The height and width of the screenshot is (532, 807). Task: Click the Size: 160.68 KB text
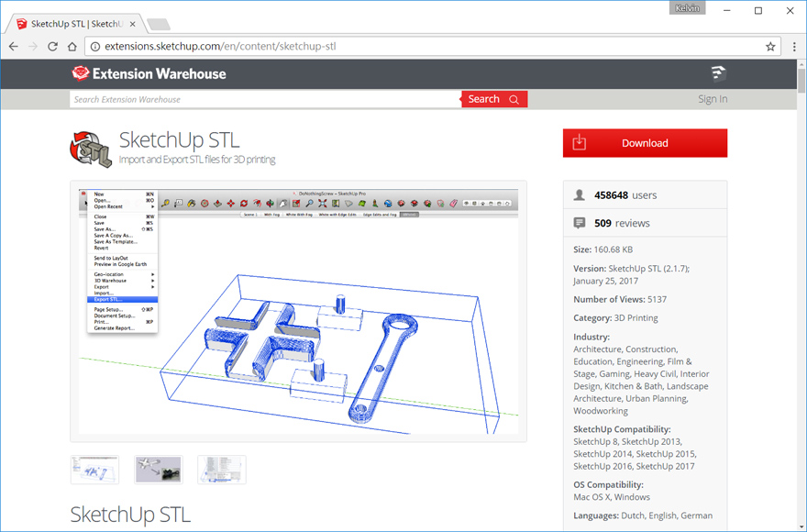pyautogui.click(x=603, y=249)
